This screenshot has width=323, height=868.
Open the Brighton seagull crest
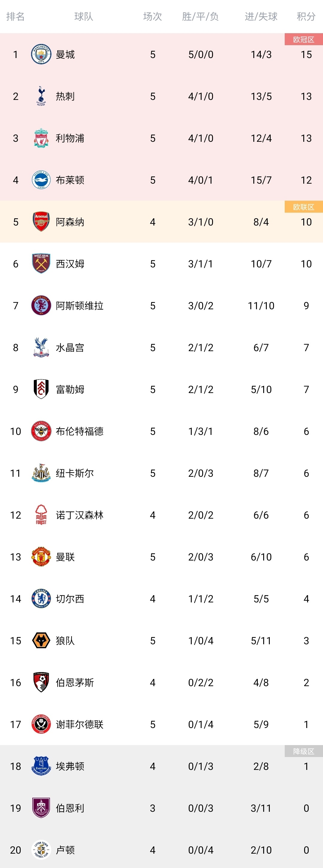(41, 180)
